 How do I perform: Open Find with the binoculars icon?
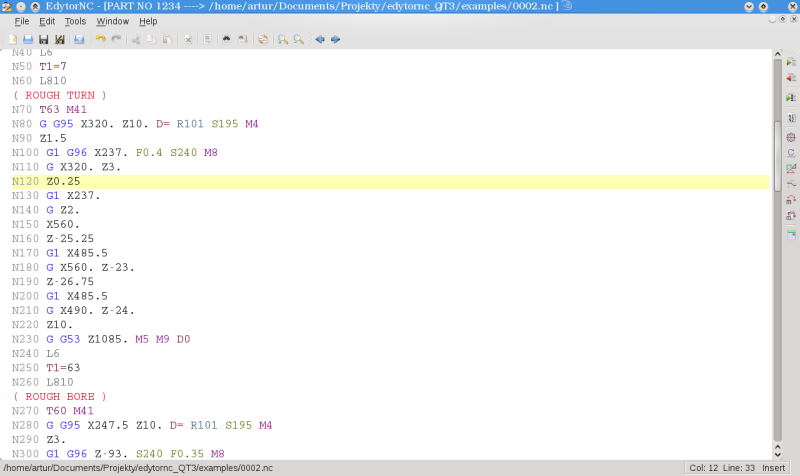tap(227, 39)
